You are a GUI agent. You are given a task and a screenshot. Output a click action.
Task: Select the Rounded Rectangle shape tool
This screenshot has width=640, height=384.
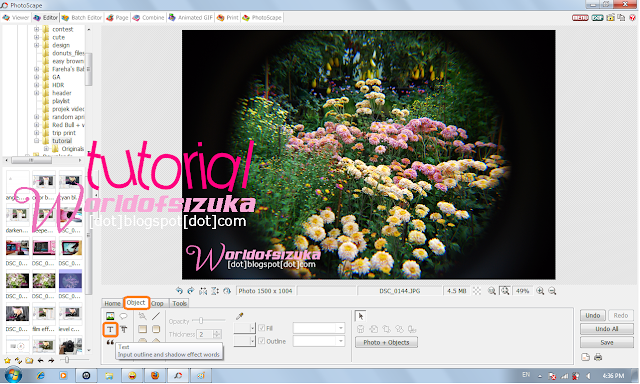pyautogui.click(x=156, y=329)
